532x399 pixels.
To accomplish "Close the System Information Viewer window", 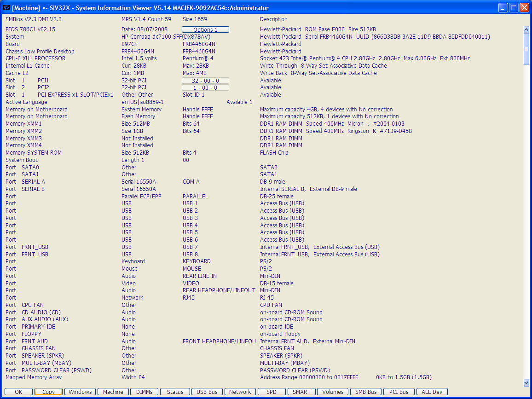I will click(x=525, y=7).
